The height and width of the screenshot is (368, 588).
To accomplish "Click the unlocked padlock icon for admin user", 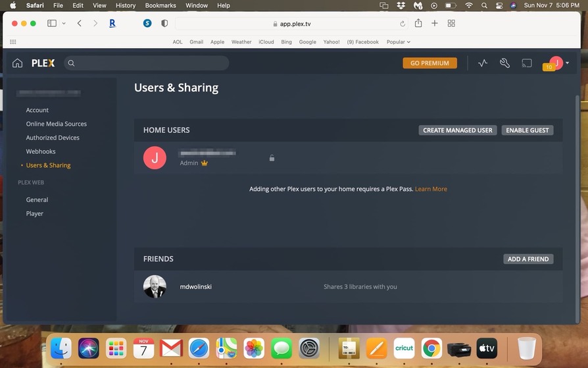I will pyautogui.click(x=272, y=158).
